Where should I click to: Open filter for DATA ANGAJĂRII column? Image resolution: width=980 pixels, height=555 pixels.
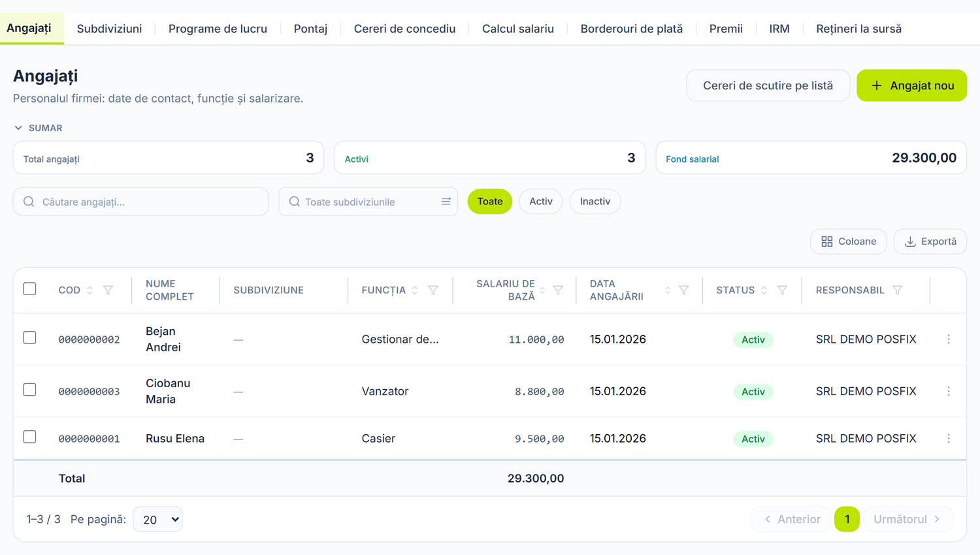683,290
